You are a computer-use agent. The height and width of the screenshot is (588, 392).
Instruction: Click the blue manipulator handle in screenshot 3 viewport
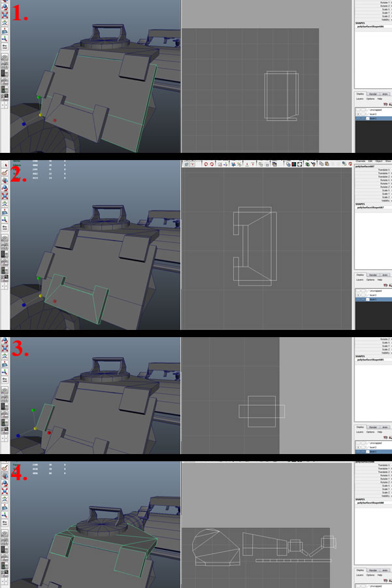tap(18, 435)
